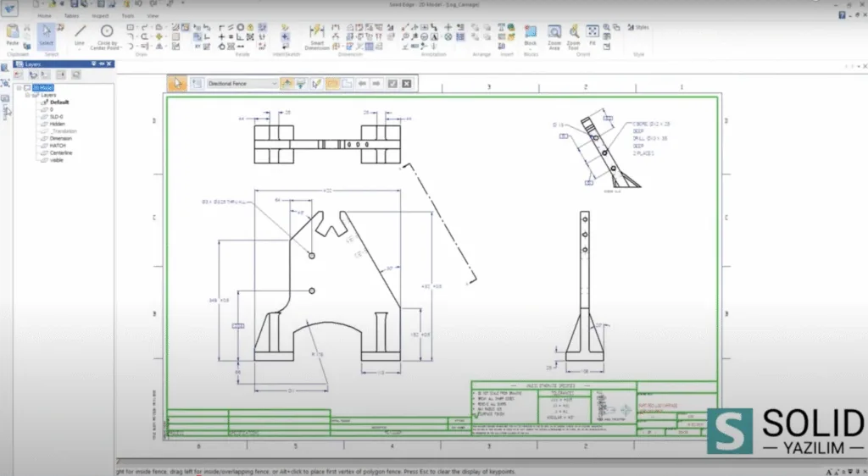
Task: Click the third Layers panel toolbar icon
Action: coord(46,75)
